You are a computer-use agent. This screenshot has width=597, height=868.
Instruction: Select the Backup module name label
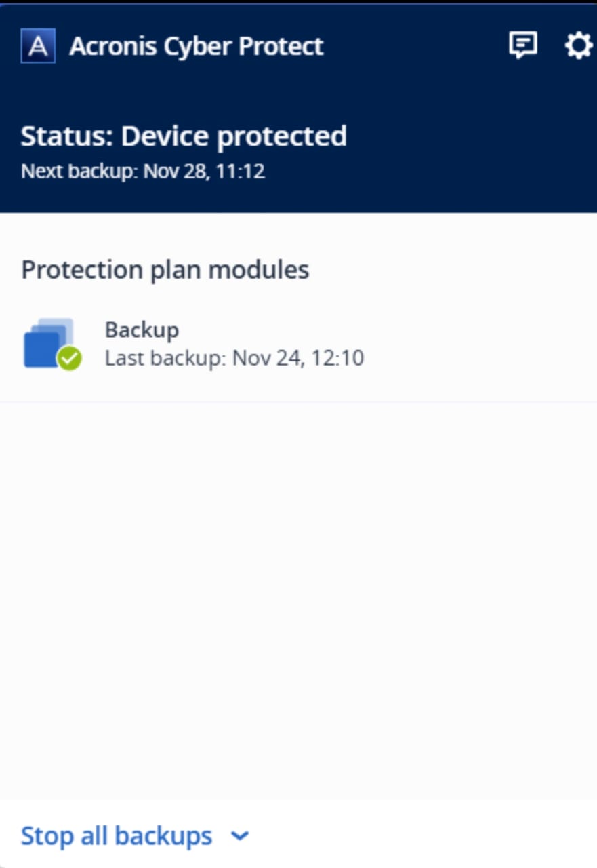coord(142,330)
